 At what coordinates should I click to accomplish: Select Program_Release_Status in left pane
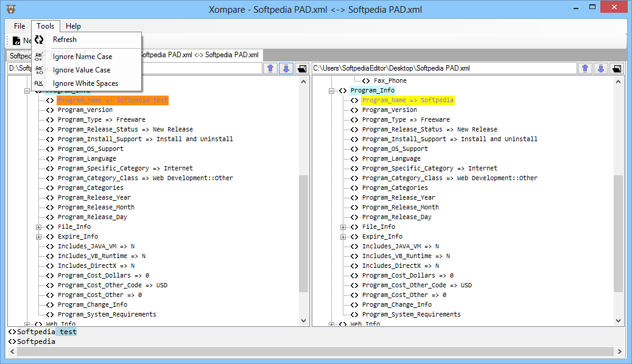tap(125, 130)
